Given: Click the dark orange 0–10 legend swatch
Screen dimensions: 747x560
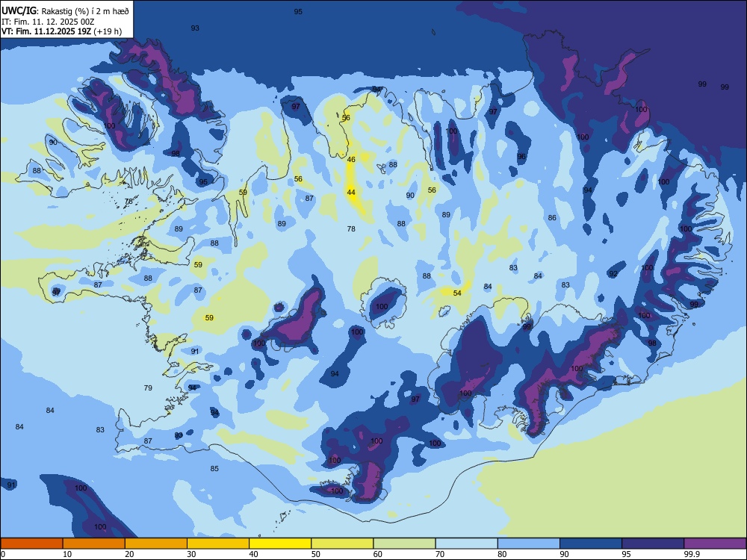Looking at the screenshot, I should 31,544.
